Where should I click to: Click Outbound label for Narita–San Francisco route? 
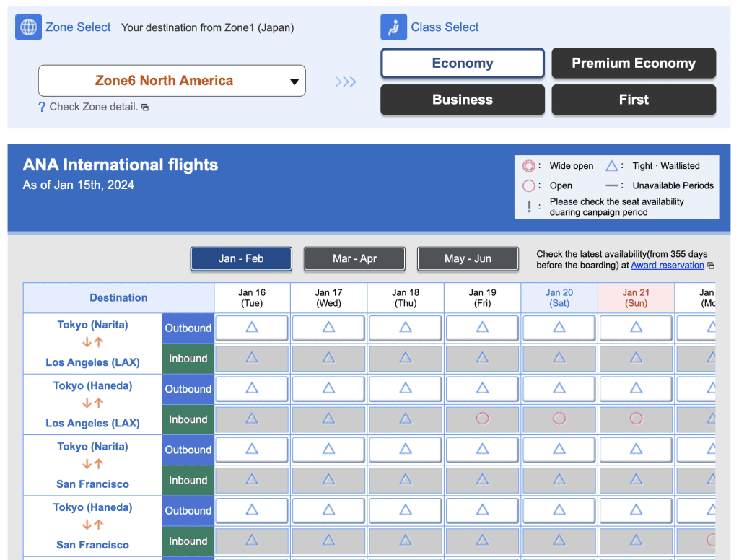pyautogui.click(x=188, y=450)
